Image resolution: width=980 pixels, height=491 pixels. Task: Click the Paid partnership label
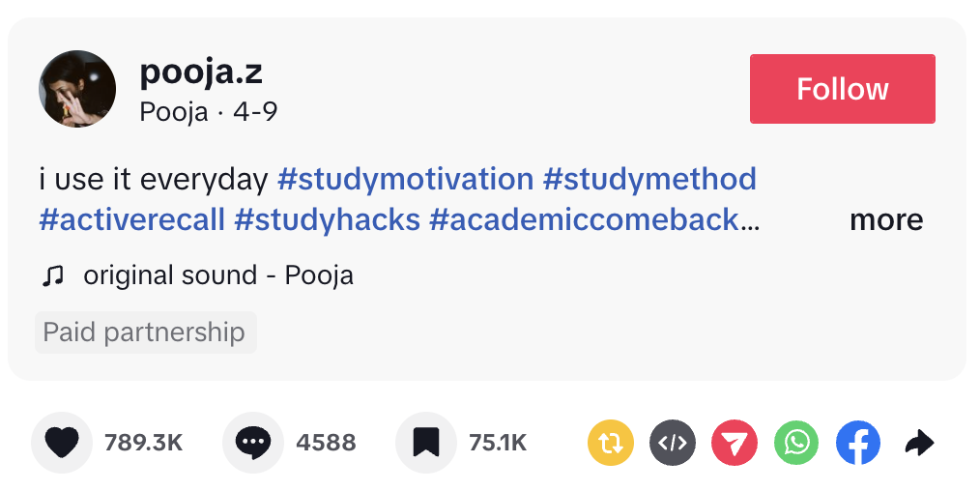[x=145, y=332]
